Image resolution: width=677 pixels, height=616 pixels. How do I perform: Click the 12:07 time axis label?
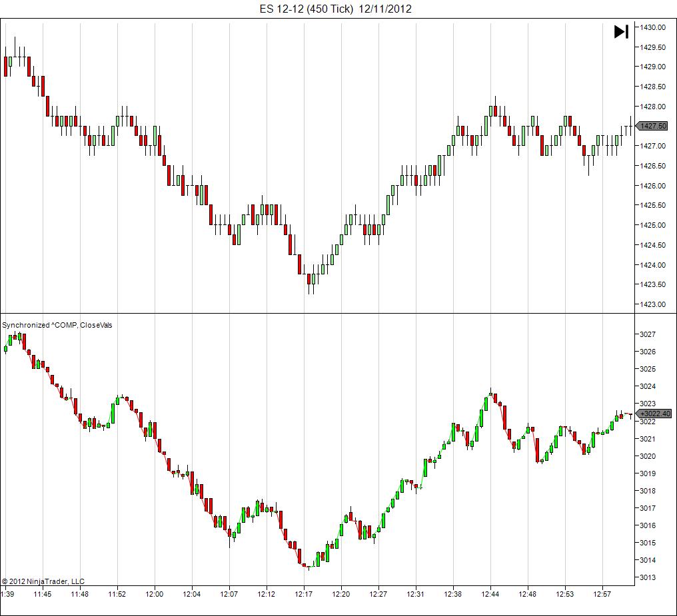click(229, 594)
